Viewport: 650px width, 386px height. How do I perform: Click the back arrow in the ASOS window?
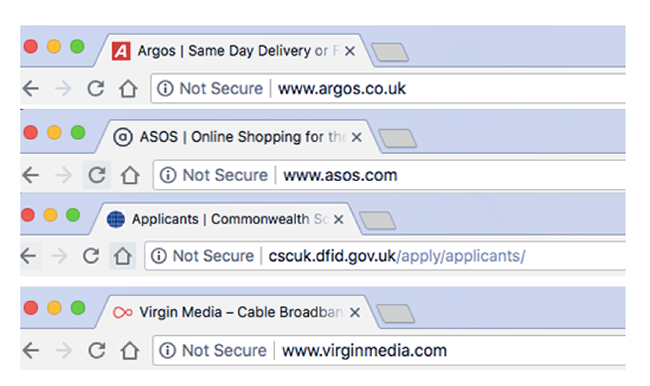(31, 175)
